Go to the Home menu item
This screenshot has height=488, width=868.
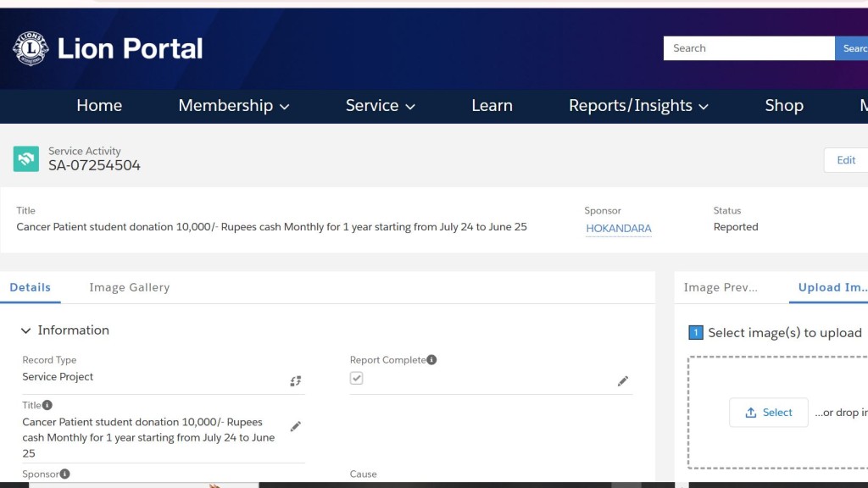(x=99, y=106)
